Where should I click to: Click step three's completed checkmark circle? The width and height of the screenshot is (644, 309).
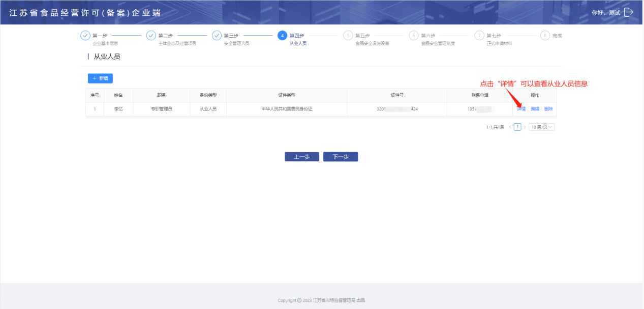tap(217, 36)
